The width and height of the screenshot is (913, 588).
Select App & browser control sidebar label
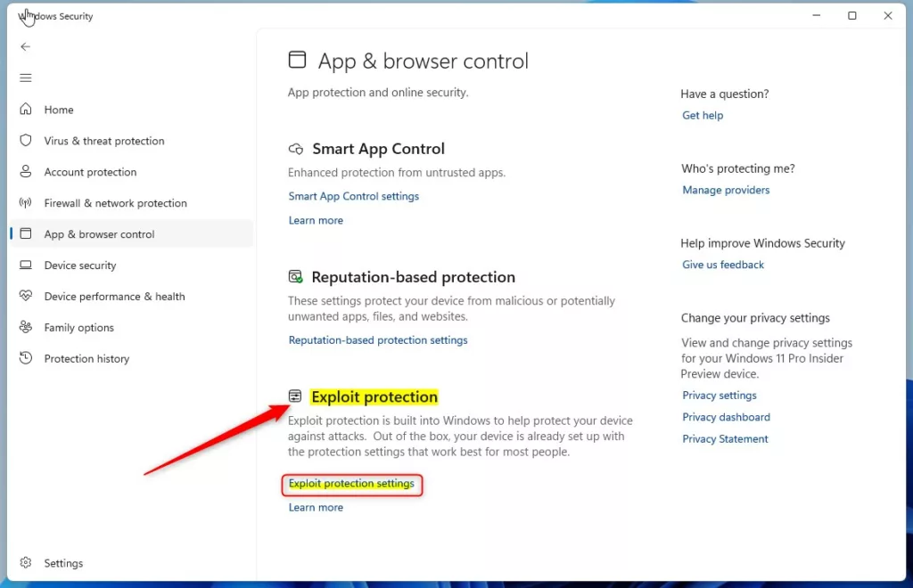(100, 234)
